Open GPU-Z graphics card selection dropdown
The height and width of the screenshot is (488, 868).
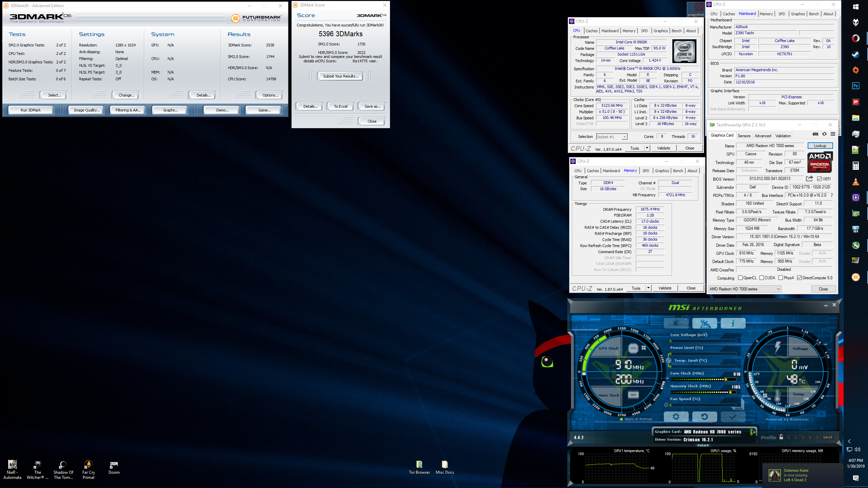[745, 289]
